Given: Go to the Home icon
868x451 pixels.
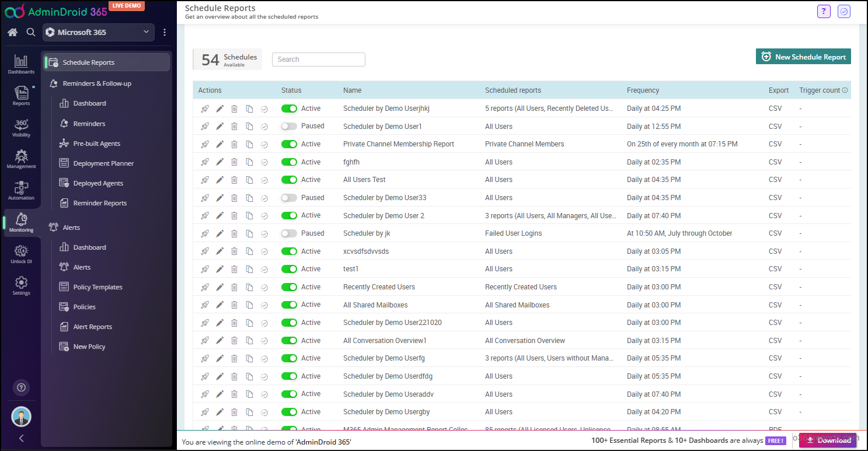Looking at the screenshot, I should 12,32.
